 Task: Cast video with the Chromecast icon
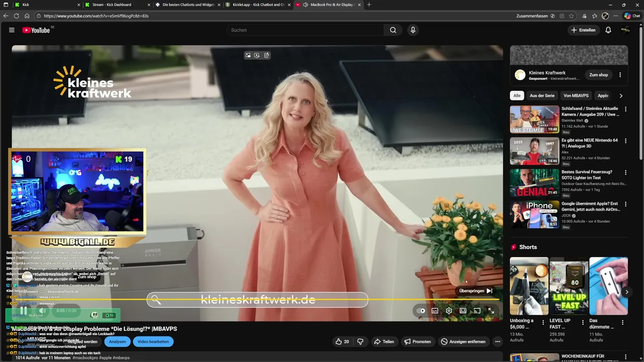click(x=477, y=311)
